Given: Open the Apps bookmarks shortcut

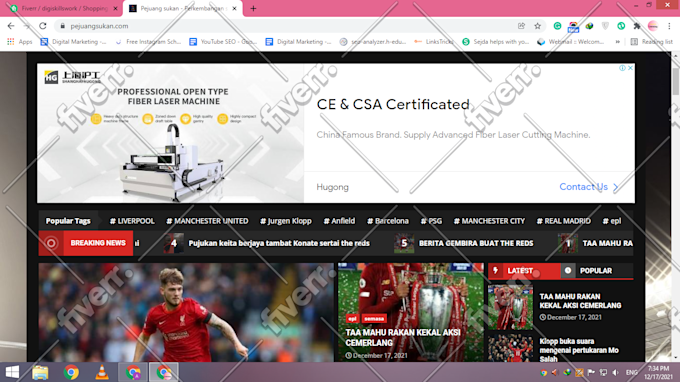Looking at the screenshot, I should 20,42.
